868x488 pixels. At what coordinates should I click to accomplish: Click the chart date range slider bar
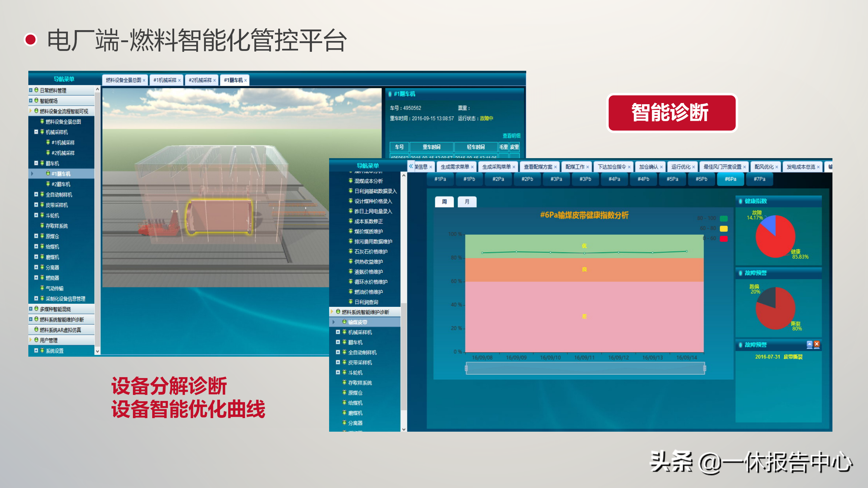coord(585,368)
